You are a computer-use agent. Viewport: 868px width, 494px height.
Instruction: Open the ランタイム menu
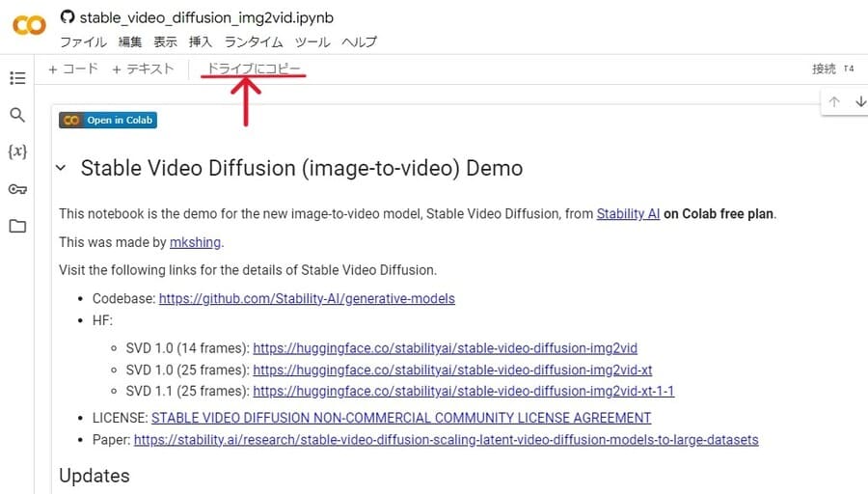[254, 42]
